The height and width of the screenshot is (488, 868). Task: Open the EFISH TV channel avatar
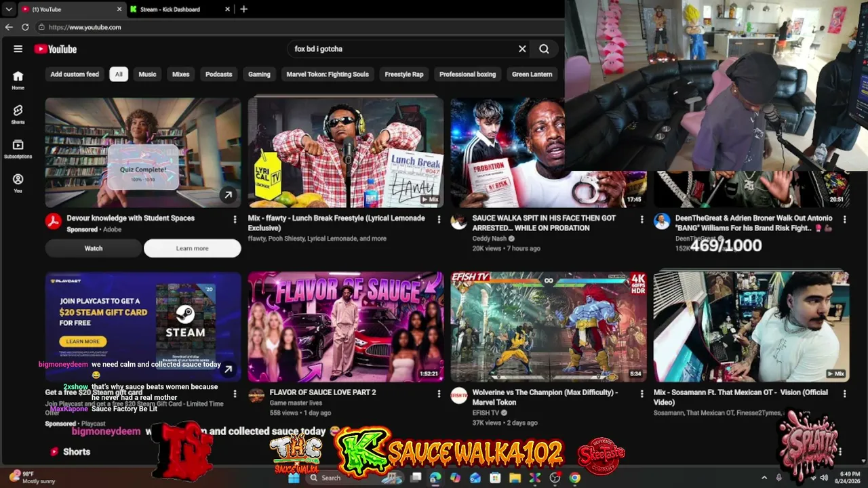(x=459, y=395)
